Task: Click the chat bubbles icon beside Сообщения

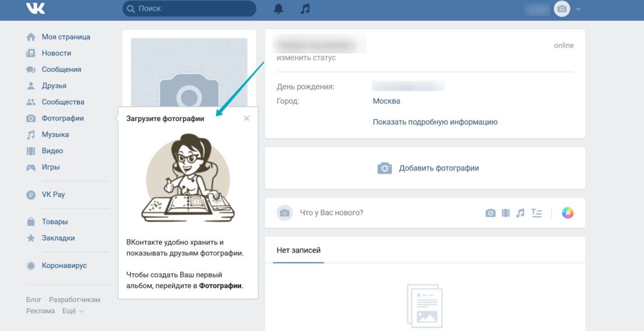Action: tap(31, 69)
